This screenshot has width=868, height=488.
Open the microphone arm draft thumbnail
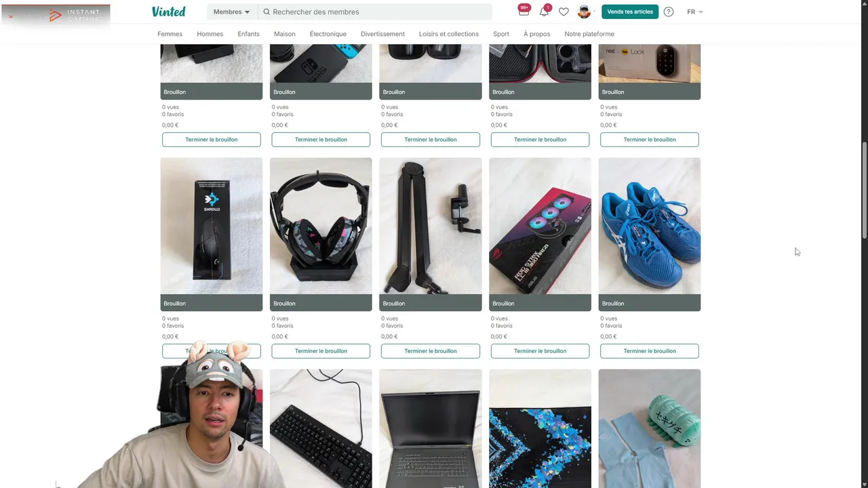point(431,226)
